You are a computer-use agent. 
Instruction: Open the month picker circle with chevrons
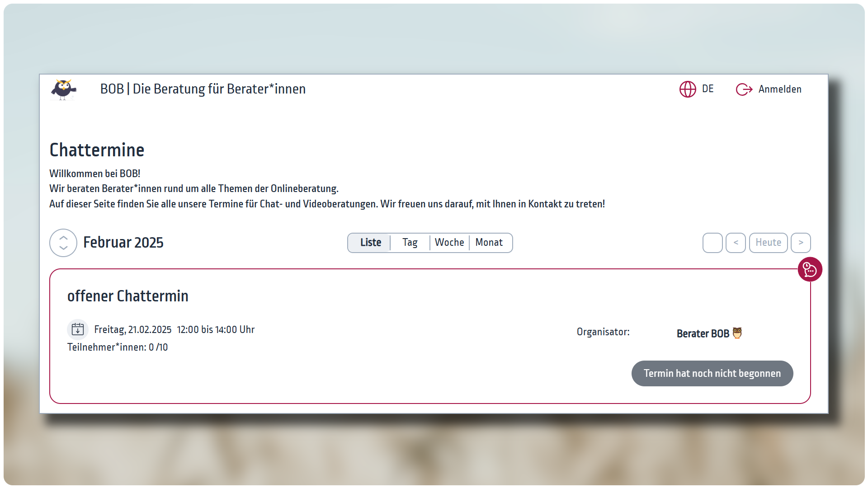pyautogui.click(x=63, y=243)
